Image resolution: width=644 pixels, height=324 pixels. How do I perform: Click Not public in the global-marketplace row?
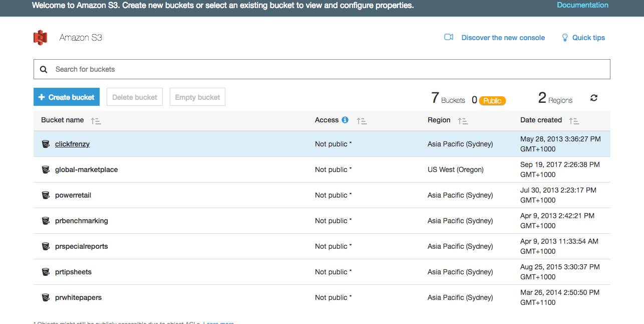[x=334, y=170]
